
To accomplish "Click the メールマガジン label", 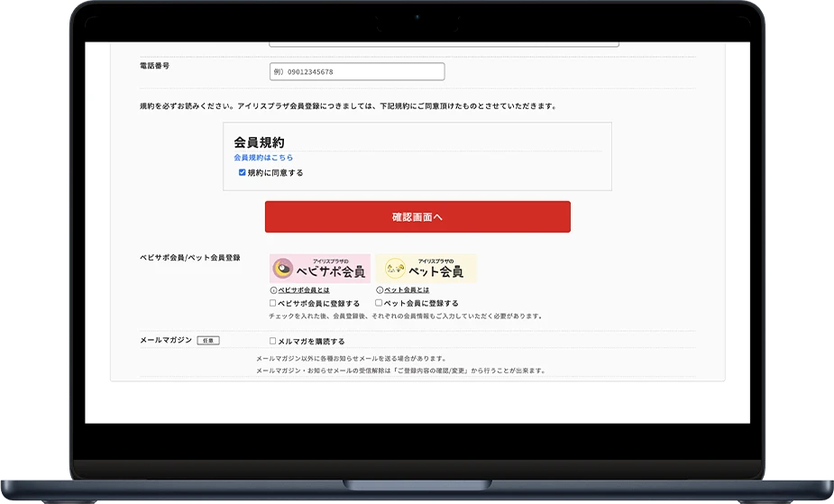I will pyautogui.click(x=166, y=340).
